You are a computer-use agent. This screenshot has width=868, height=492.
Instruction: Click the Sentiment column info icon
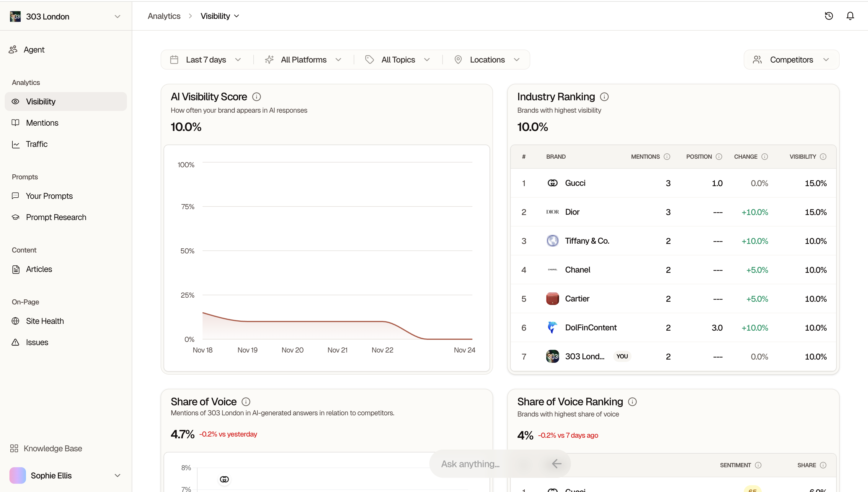pos(758,465)
